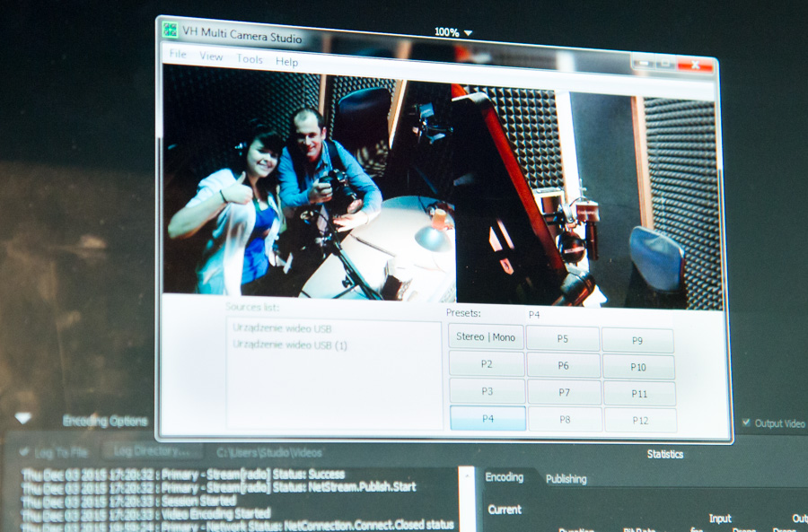Switch to the Publishing statistics tab
Viewport: 808px width, 532px height.
pyautogui.click(x=566, y=479)
